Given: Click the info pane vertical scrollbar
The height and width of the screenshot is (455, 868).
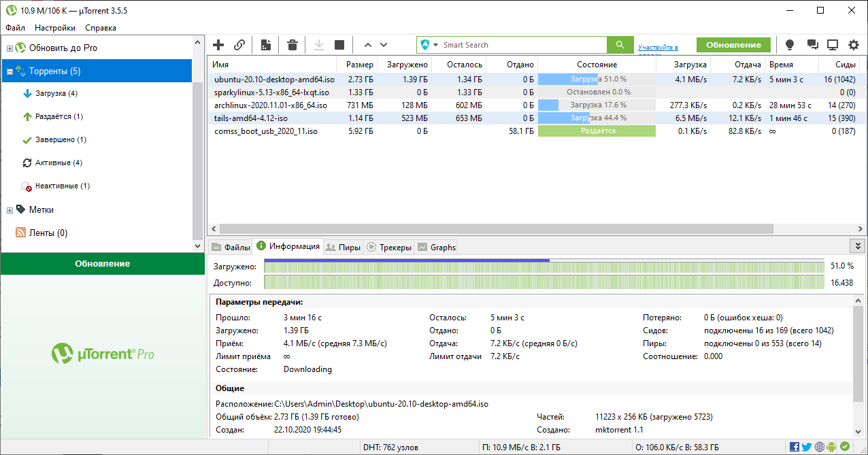Looking at the screenshot, I should (858, 354).
